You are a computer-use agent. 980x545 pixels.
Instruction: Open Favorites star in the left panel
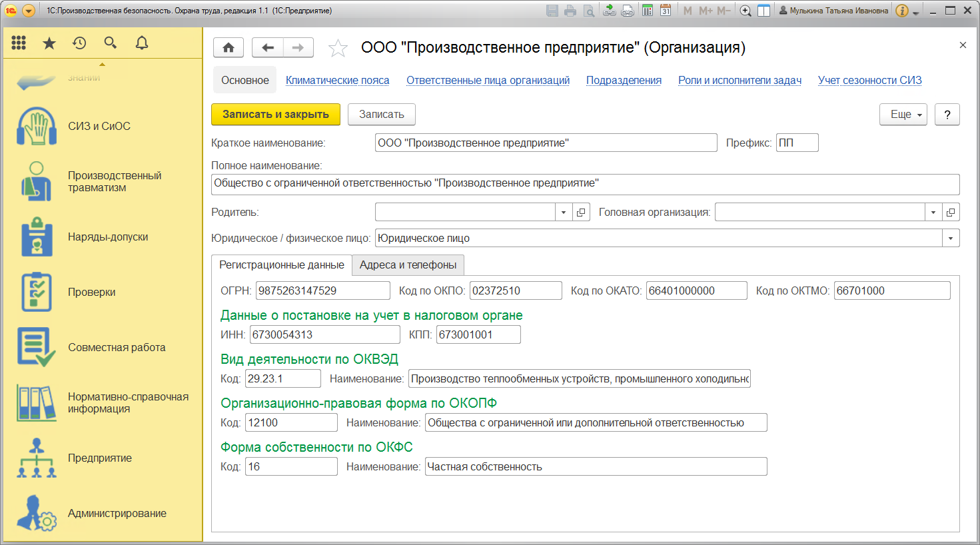[x=49, y=43]
